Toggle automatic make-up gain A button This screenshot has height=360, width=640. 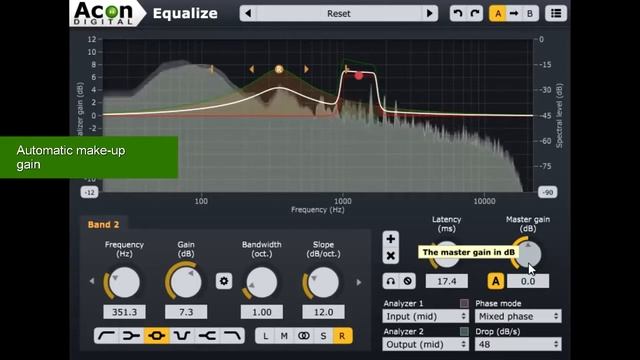pos(496,281)
